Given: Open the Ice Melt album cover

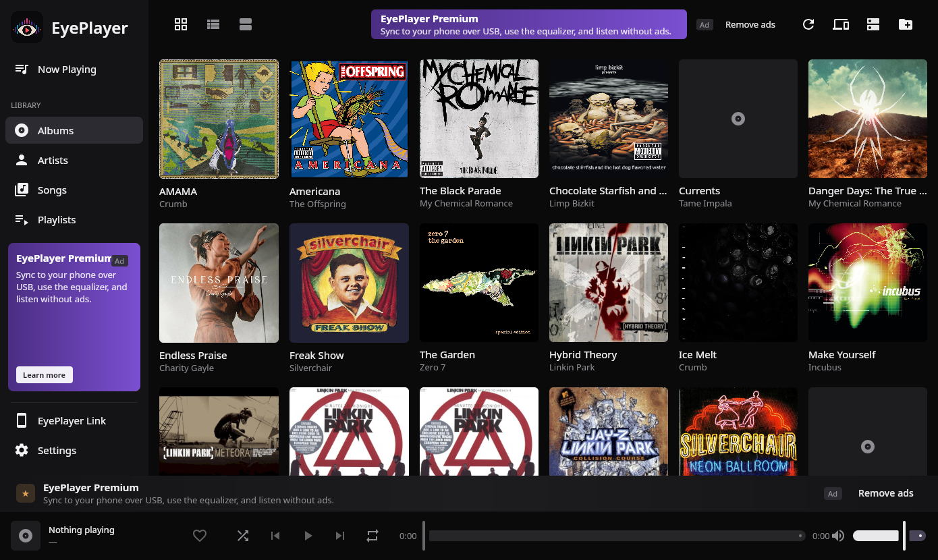Looking at the screenshot, I should click(x=738, y=283).
